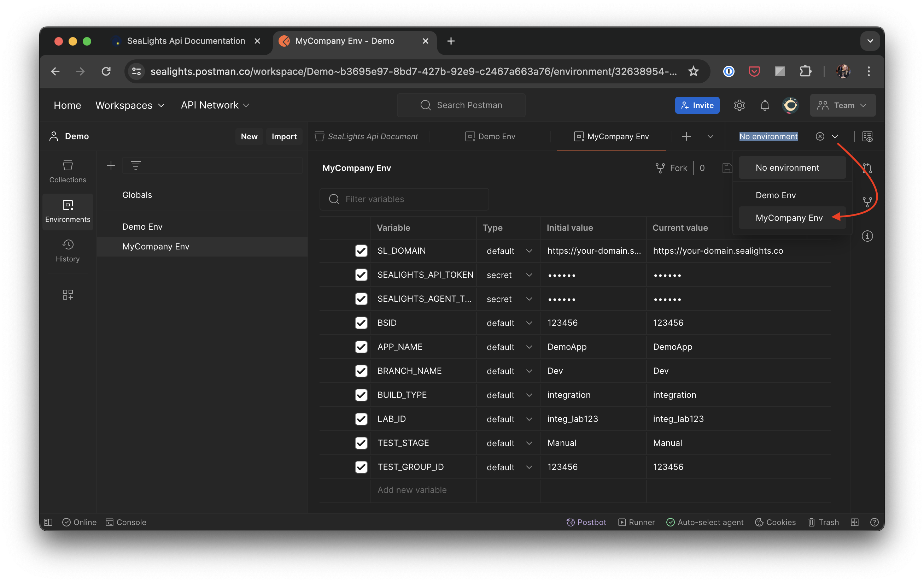
Task: Open the Team dropdown
Action: pyautogui.click(x=842, y=105)
